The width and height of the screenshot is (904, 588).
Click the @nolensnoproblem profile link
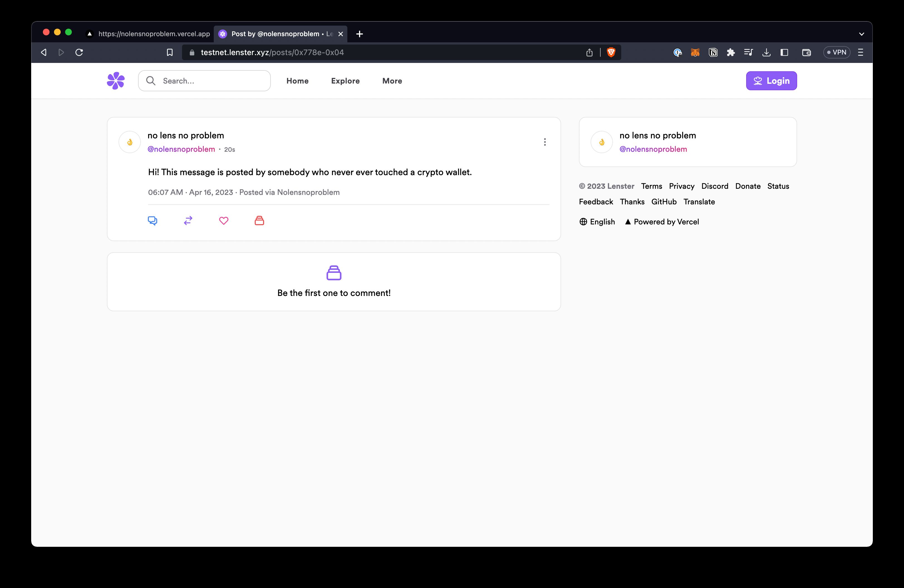[181, 148]
